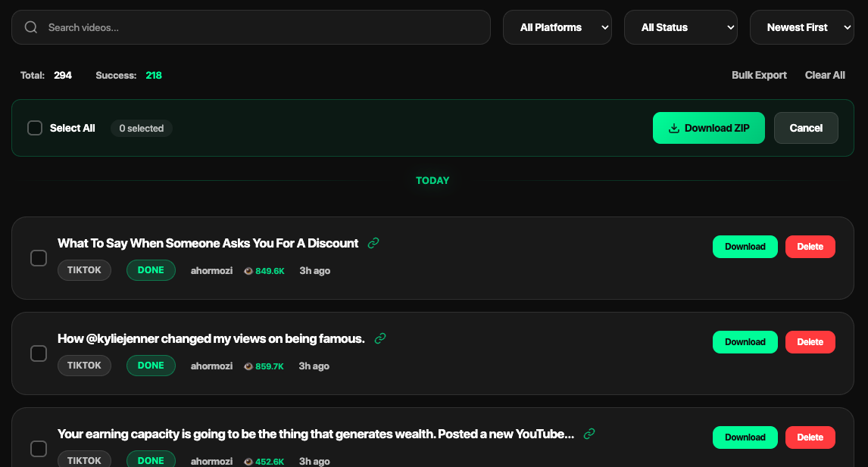Change sorting via Newest First dropdown

click(801, 26)
